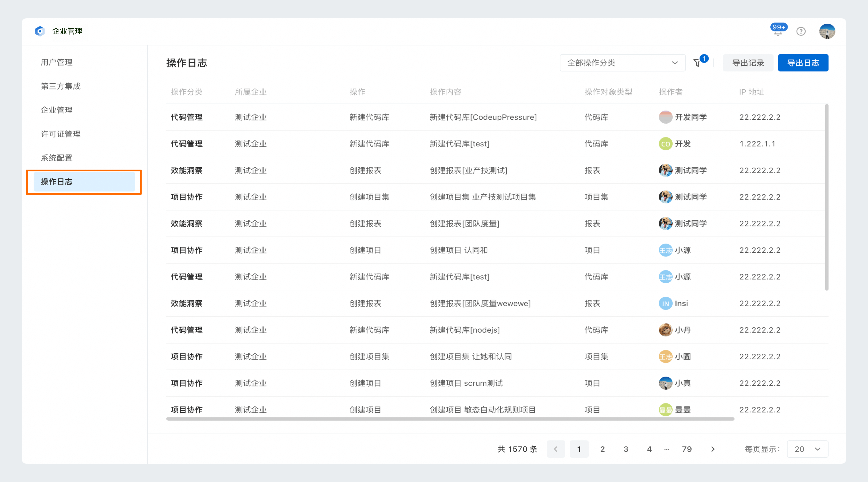This screenshot has height=482, width=868.
Task: Click the horizontal table scrollbar
Action: [x=450, y=419]
